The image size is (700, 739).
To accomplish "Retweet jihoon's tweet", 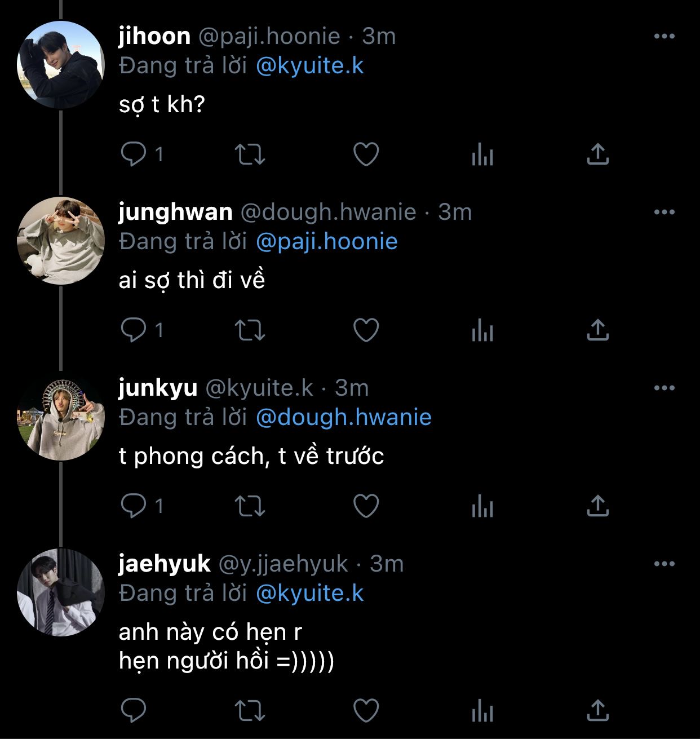I will click(250, 154).
